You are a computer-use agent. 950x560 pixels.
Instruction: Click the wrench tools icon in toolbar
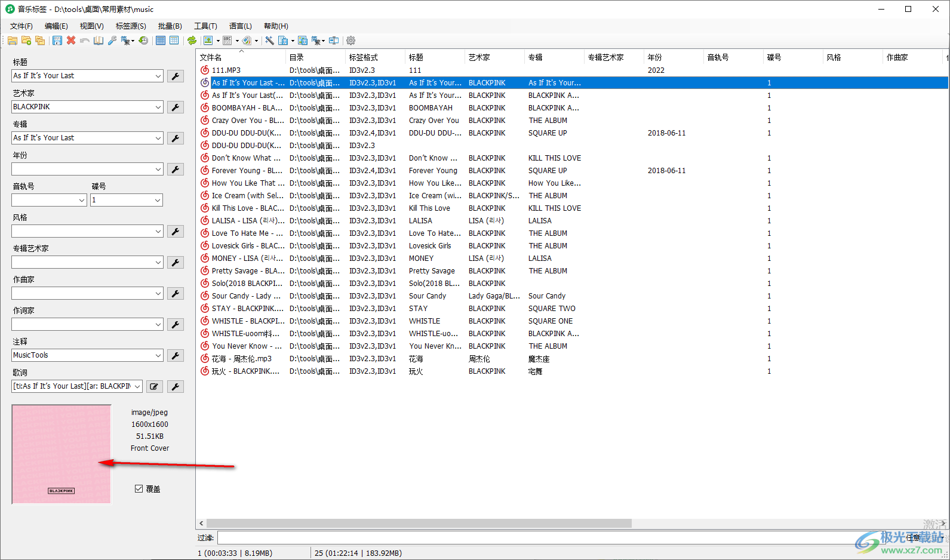(112, 41)
